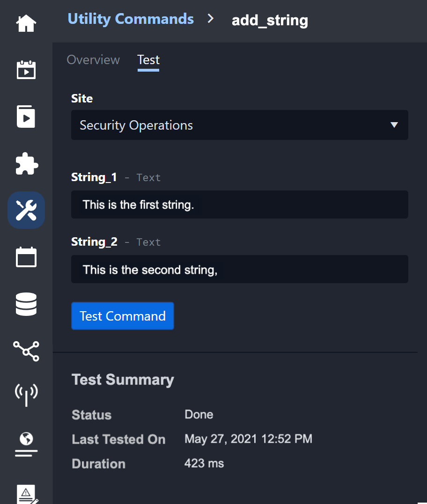Click into the String_2 text field
This screenshot has height=504, width=427.
point(239,269)
